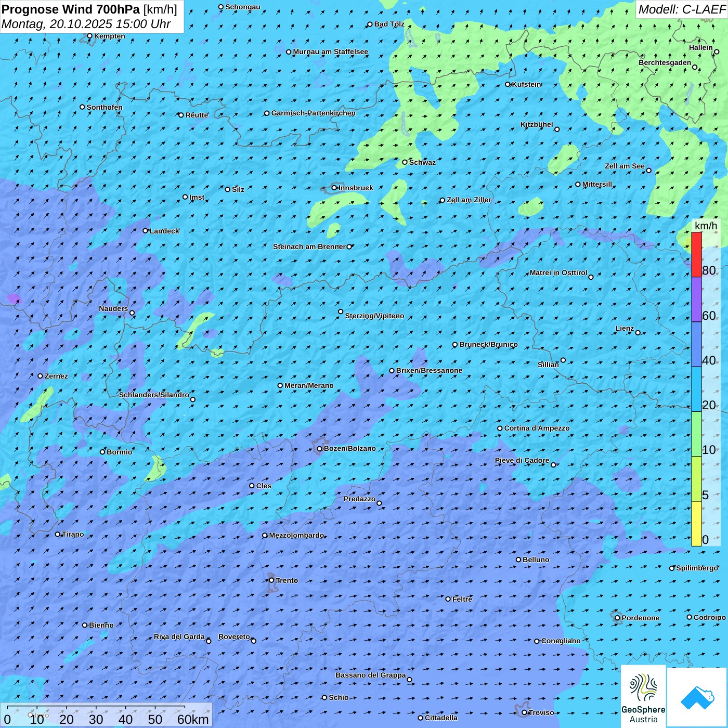
Task: Click the 'Cortina d'Ampezzo' label
Action: pos(537,428)
